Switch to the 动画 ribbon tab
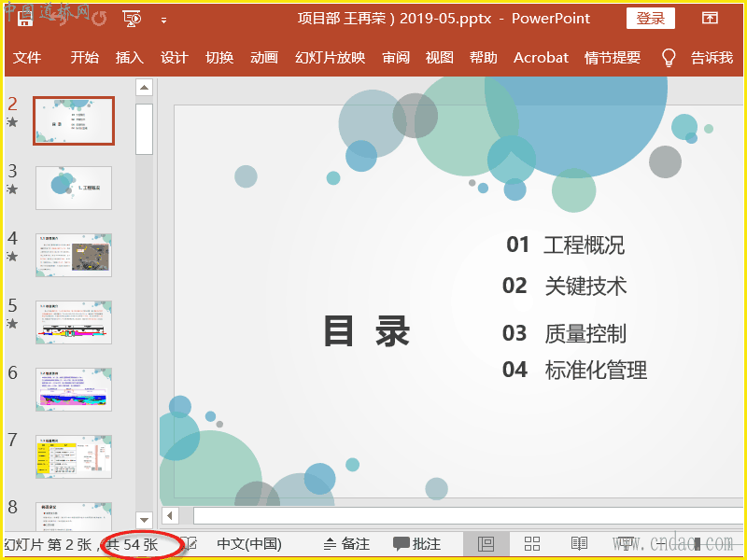Image resolution: width=747 pixels, height=560 pixels. coord(264,58)
